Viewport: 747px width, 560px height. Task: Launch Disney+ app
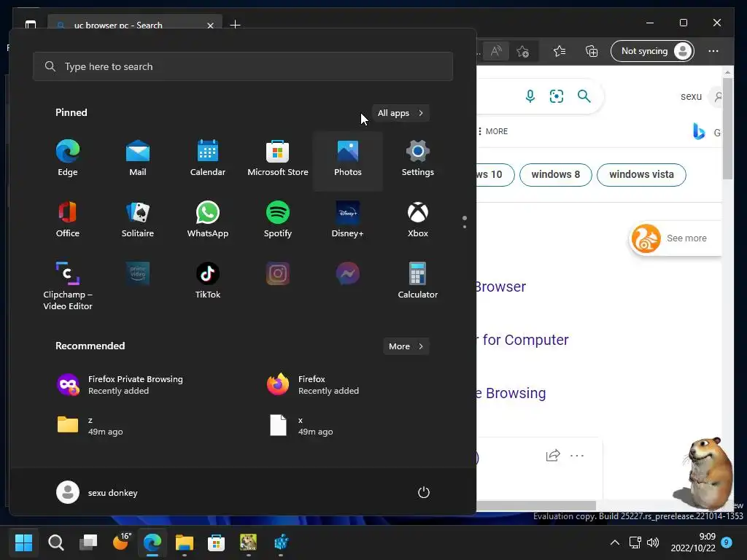348,220
